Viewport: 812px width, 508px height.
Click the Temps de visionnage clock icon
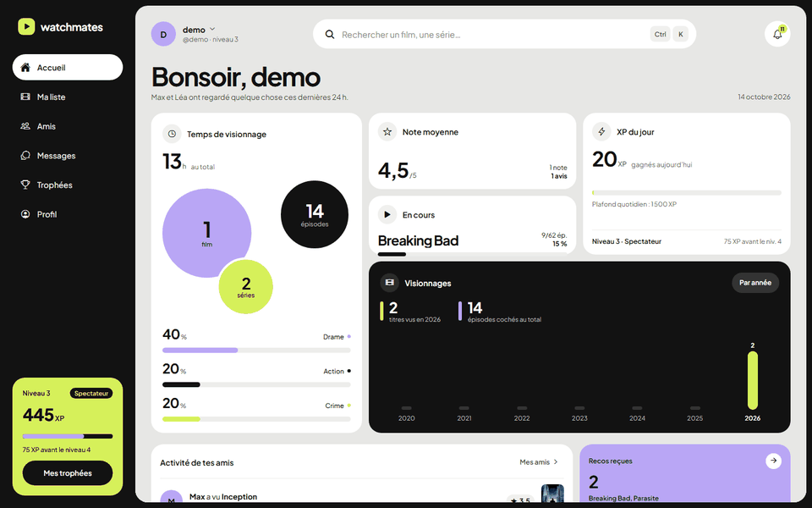(172, 134)
